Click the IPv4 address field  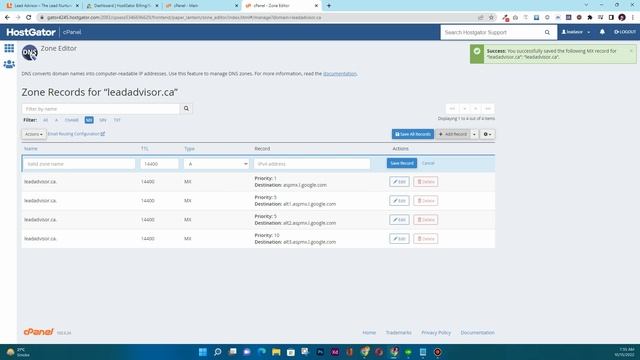[x=312, y=164]
